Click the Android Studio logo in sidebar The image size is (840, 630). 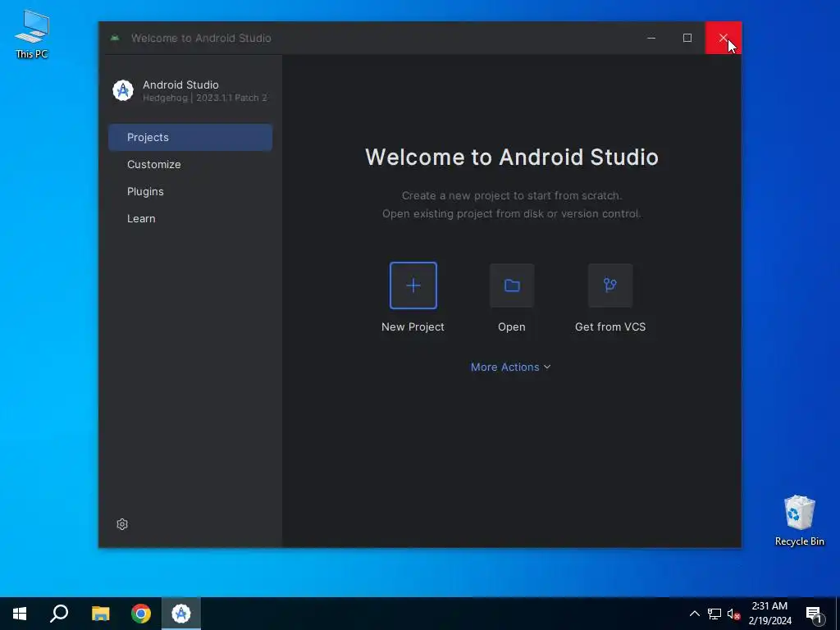click(123, 90)
